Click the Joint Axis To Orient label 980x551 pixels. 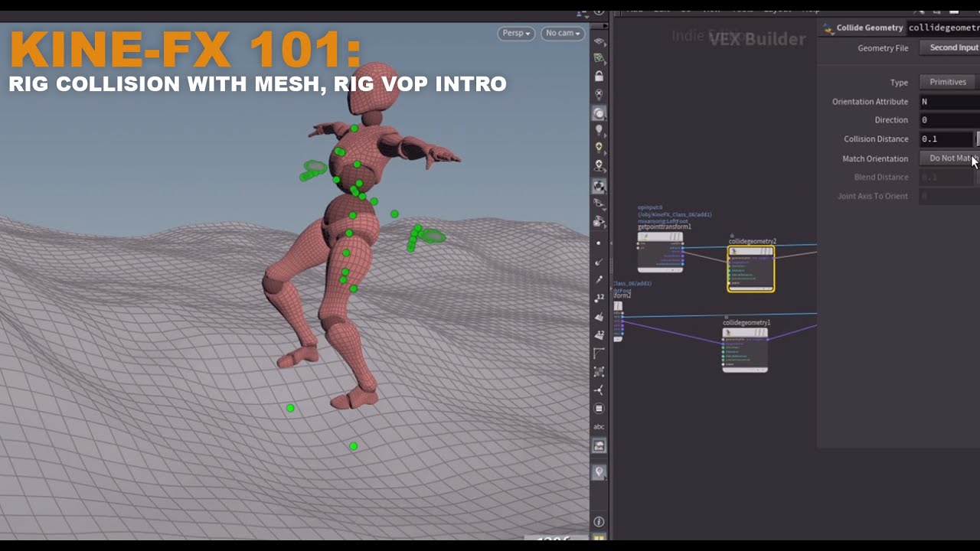[873, 197]
